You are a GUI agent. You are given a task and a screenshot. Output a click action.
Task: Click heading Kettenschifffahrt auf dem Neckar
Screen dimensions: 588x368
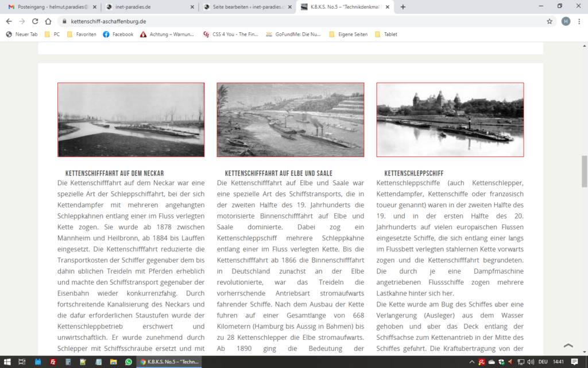[x=114, y=174]
